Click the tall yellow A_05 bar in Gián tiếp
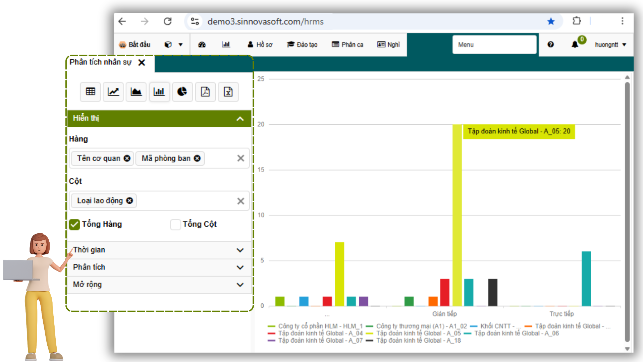Image resolution: width=644 pixels, height=362 pixels. [457, 215]
